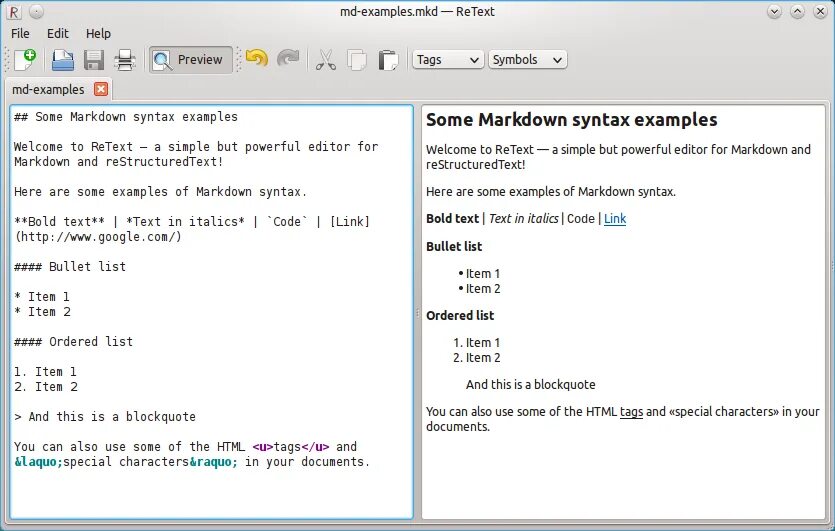Undo the last edit with yellow arrow
Image resolution: width=835 pixels, height=531 pixels.
click(257, 59)
